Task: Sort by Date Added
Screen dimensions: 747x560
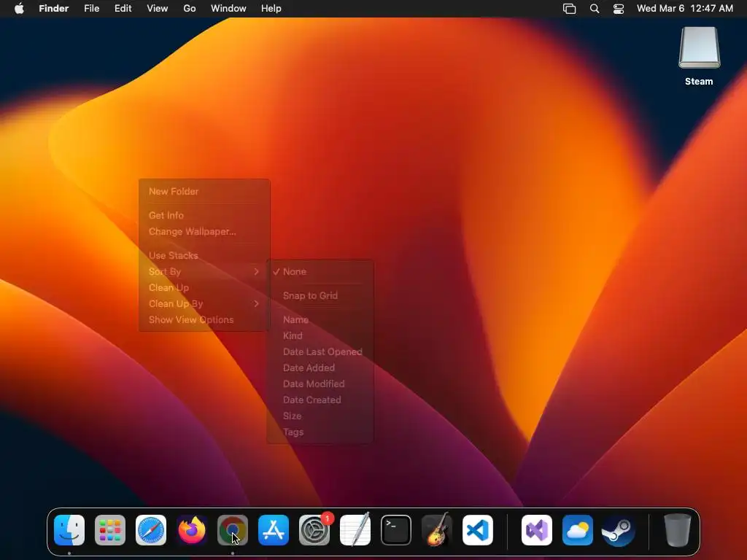Action: tap(320, 368)
